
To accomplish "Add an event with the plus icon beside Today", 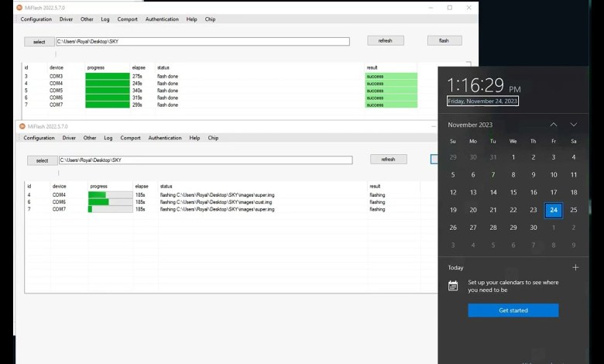I will point(575,267).
